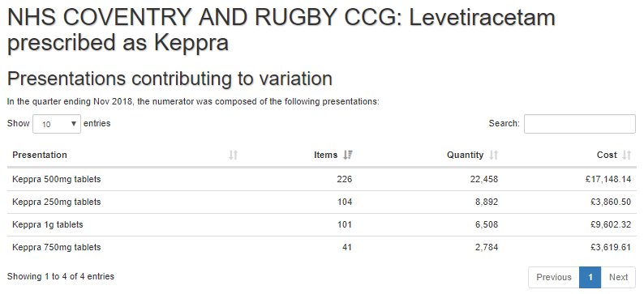Go to the Next page
The height and width of the screenshot is (294, 644).
618,277
